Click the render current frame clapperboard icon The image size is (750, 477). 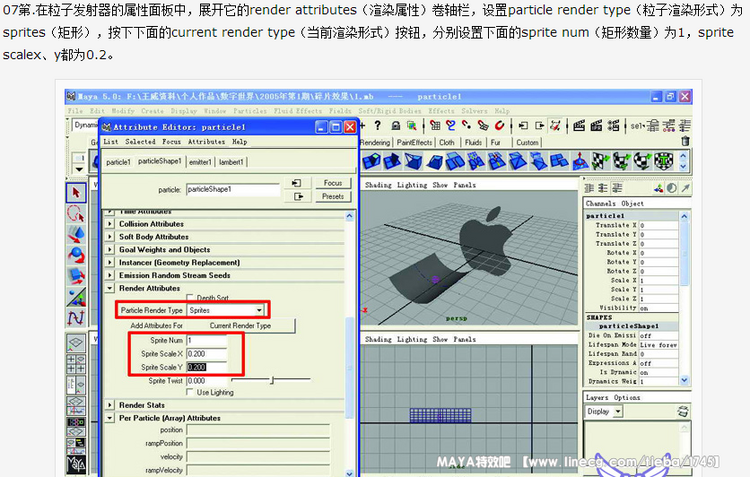[x=579, y=126]
